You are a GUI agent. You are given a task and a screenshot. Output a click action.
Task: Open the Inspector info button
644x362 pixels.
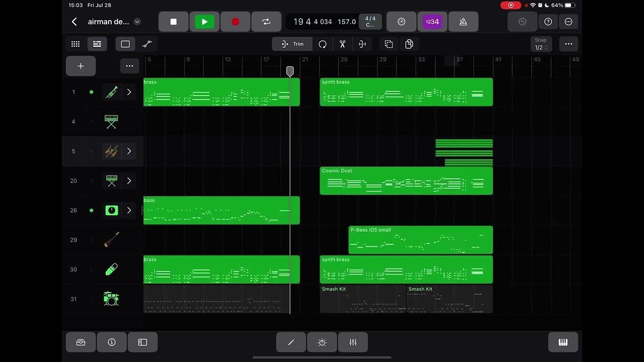point(112,342)
